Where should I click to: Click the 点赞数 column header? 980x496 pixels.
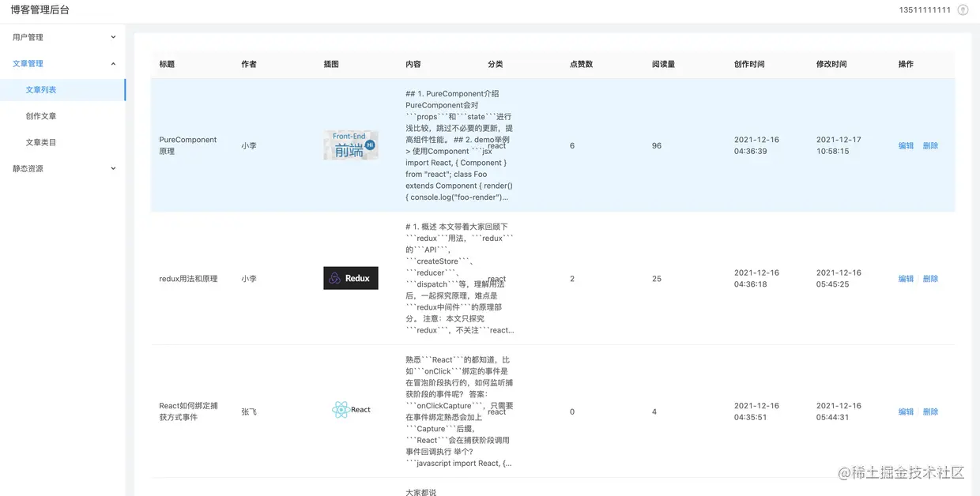pyautogui.click(x=582, y=64)
